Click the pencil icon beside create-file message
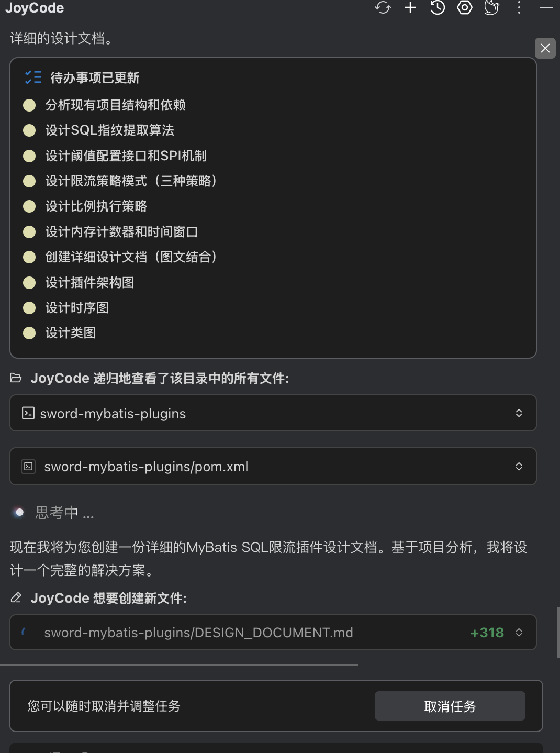The width and height of the screenshot is (560, 753). tap(16, 597)
